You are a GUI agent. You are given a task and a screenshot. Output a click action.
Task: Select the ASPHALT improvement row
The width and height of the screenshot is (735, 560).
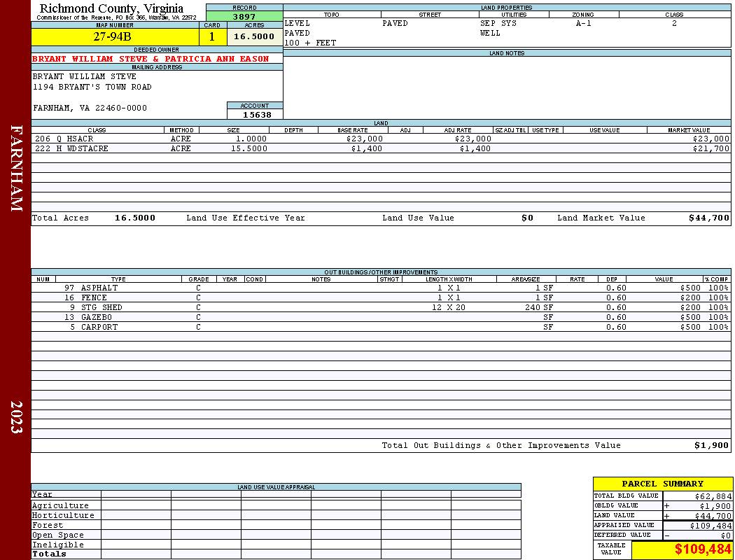pos(381,288)
